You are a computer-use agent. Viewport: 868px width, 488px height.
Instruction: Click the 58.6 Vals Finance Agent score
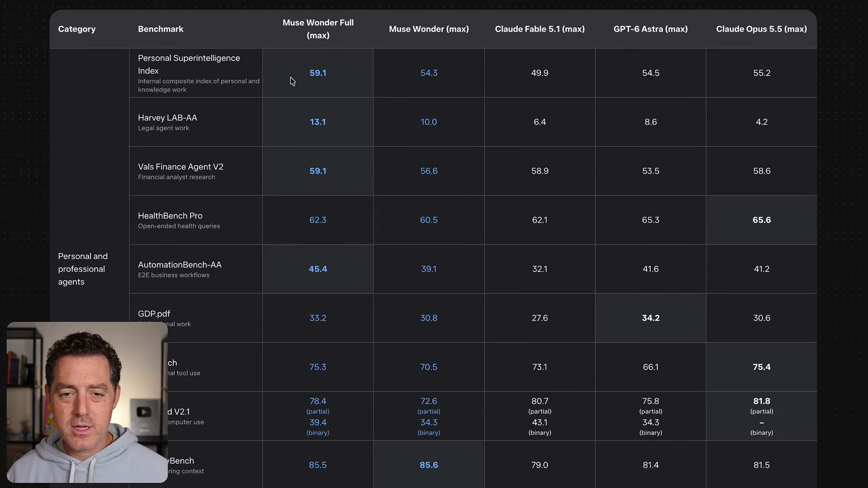pos(762,171)
